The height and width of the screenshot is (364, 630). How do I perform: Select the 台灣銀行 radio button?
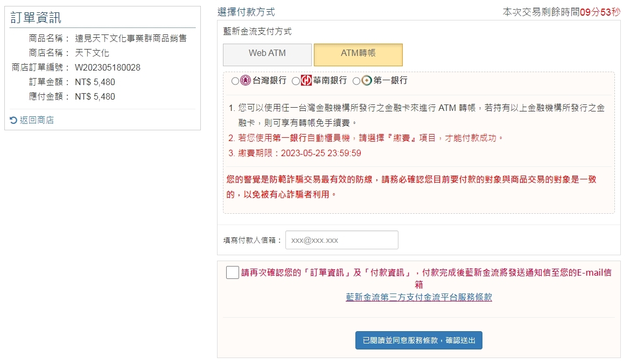click(235, 81)
